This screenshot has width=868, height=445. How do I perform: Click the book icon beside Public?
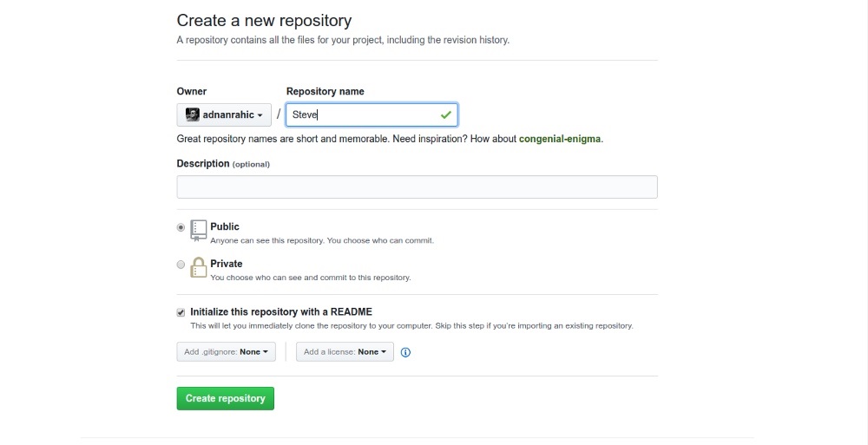pyautogui.click(x=199, y=230)
